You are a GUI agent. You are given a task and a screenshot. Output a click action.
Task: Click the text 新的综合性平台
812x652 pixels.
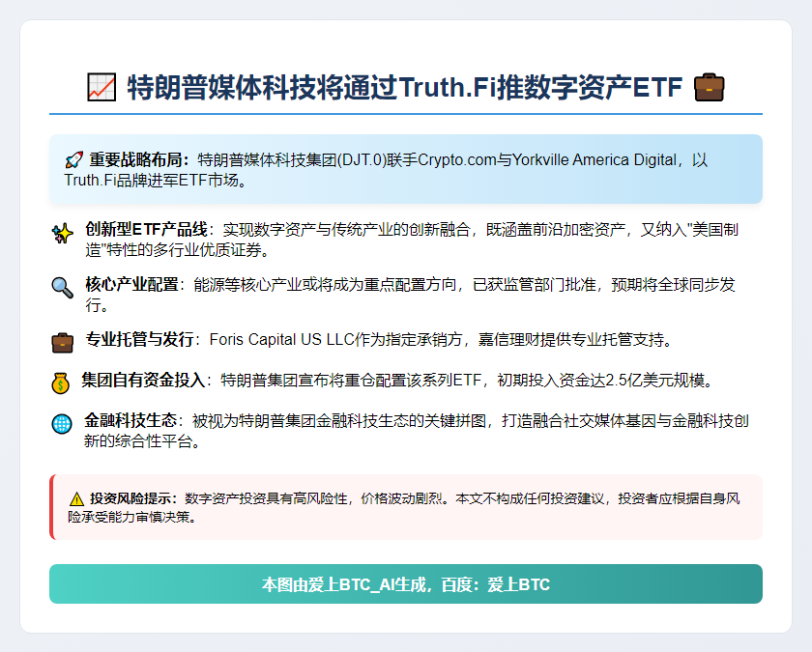pyautogui.click(x=138, y=441)
